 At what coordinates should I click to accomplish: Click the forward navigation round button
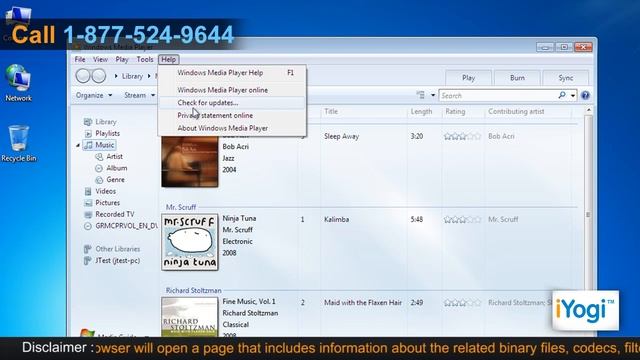pos(99,76)
